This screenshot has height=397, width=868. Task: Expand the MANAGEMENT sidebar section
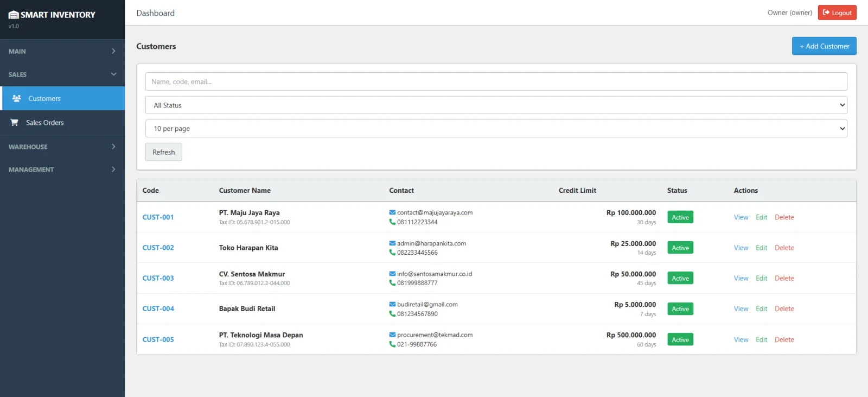pos(62,169)
